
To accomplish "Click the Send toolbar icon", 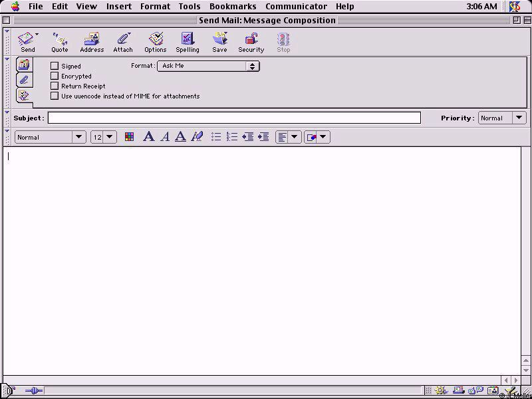I will 27,43.
